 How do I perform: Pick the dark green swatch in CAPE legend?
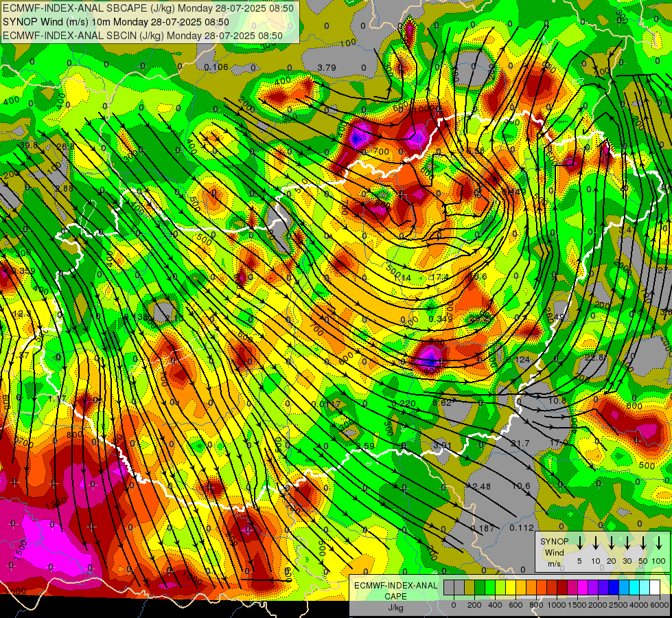click(x=480, y=587)
